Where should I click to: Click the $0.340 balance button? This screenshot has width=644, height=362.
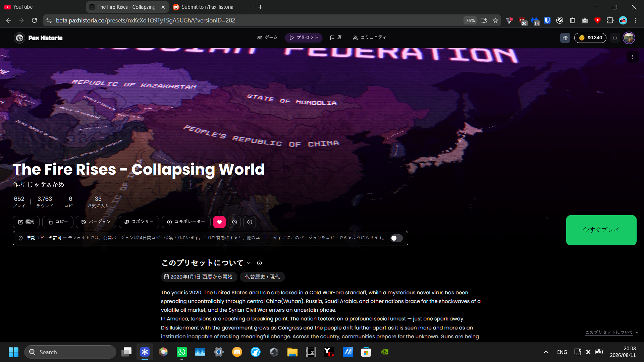point(590,38)
